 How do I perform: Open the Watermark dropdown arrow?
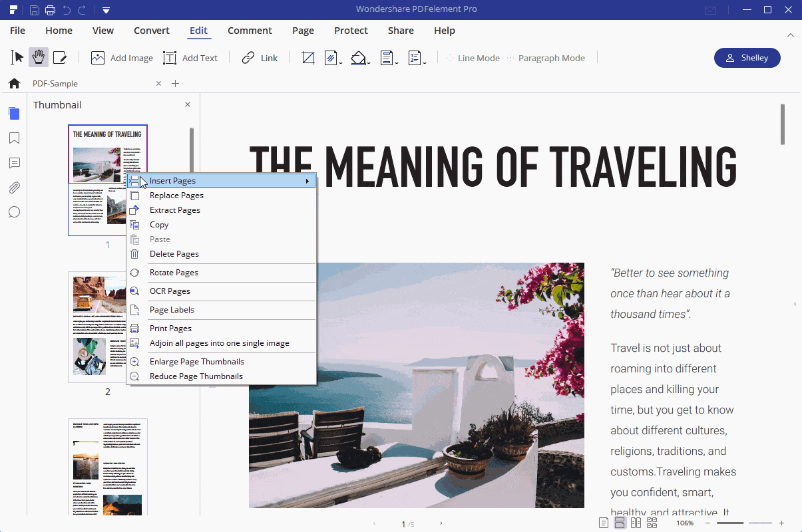point(339,61)
